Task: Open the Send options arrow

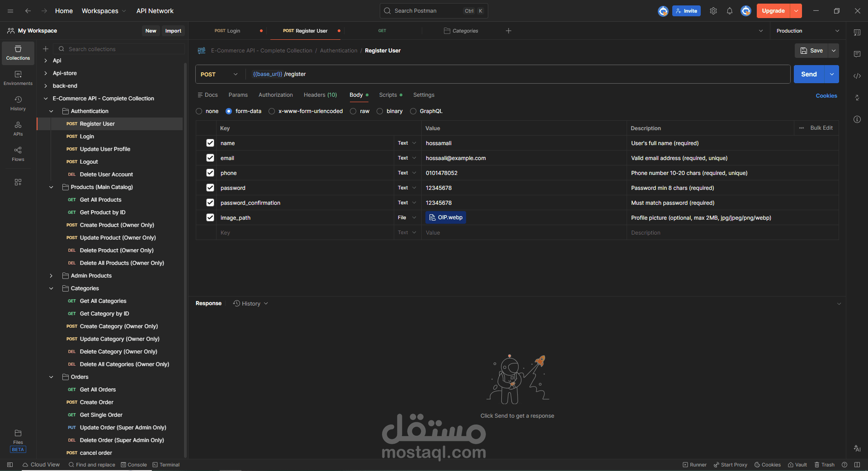Action: point(832,74)
